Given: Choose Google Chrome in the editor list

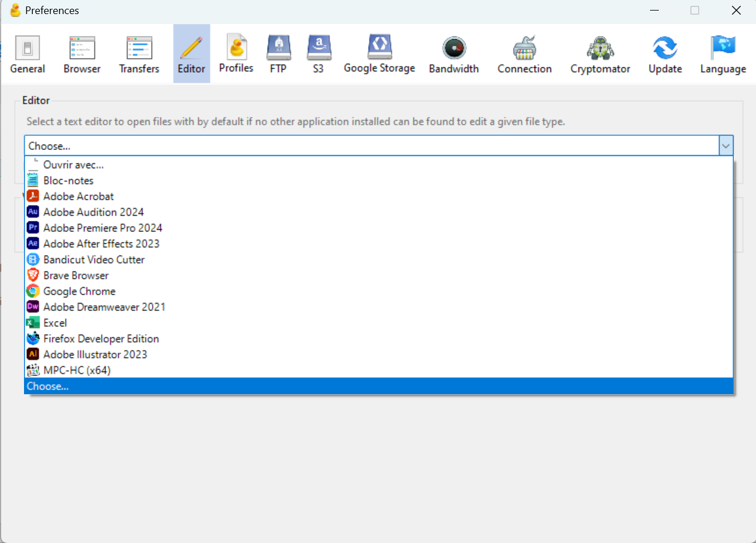Looking at the screenshot, I should click(x=379, y=291).
